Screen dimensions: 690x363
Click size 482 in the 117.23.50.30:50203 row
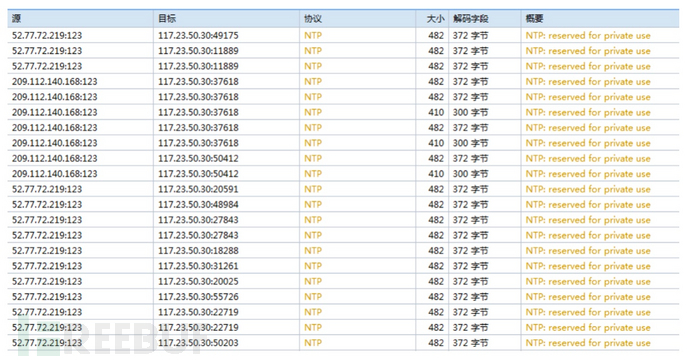pos(436,343)
